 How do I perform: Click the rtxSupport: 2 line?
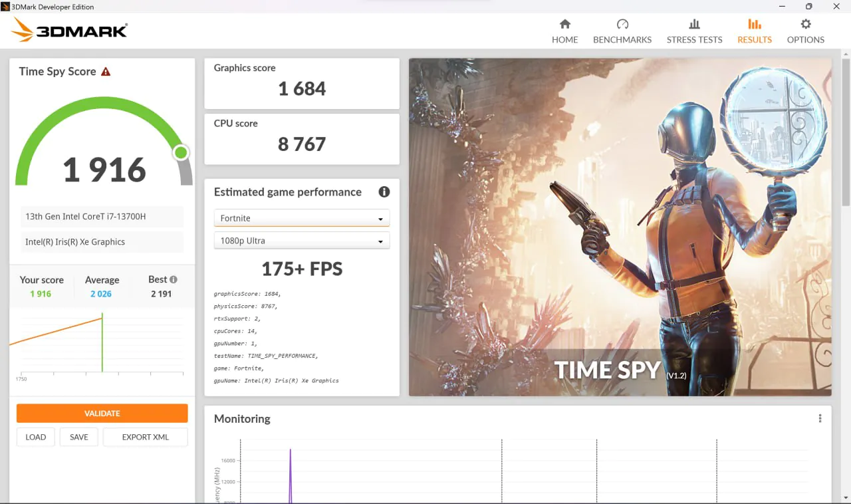(x=237, y=318)
